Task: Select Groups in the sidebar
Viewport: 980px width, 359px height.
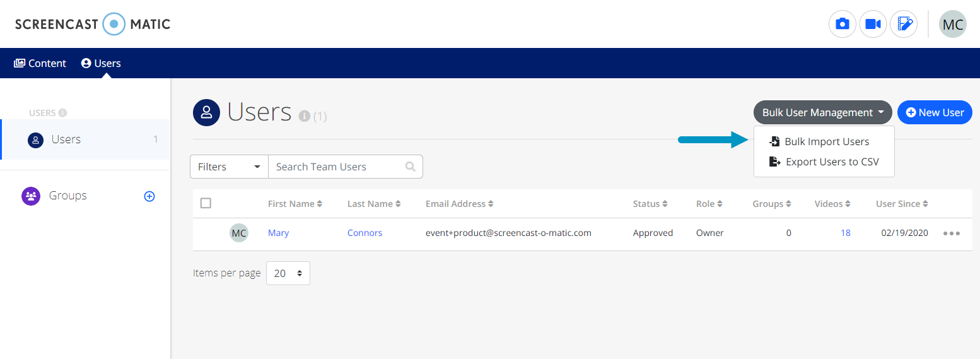Action: tap(67, 196)
